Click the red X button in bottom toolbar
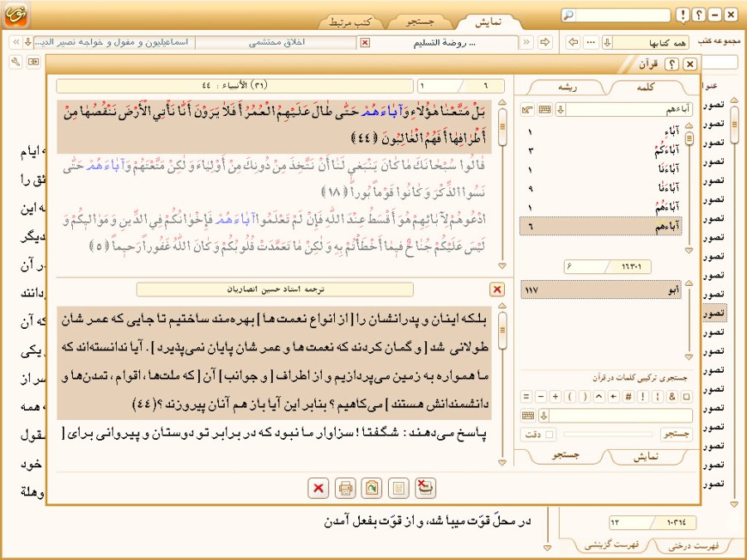 [x=318, y=488]
